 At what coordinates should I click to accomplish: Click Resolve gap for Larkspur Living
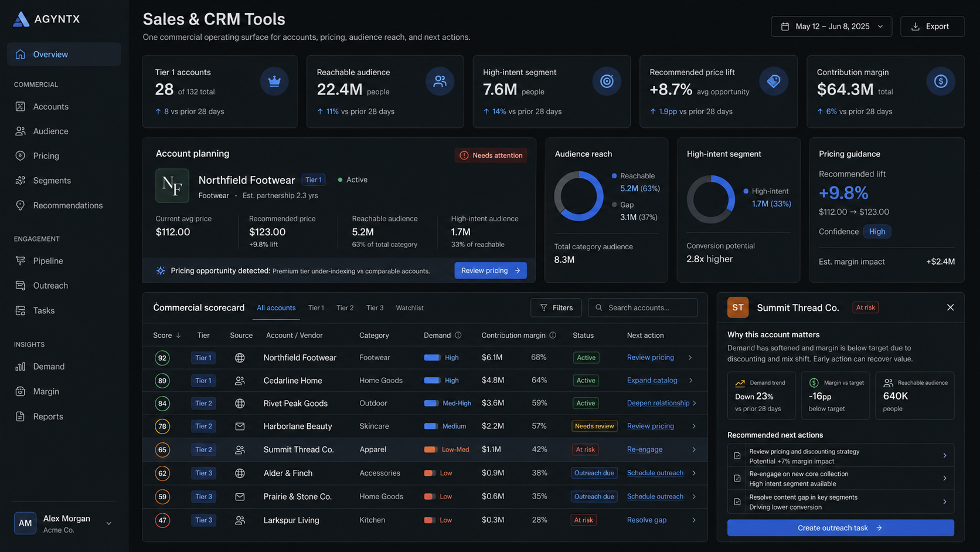(x=646, y=520)
